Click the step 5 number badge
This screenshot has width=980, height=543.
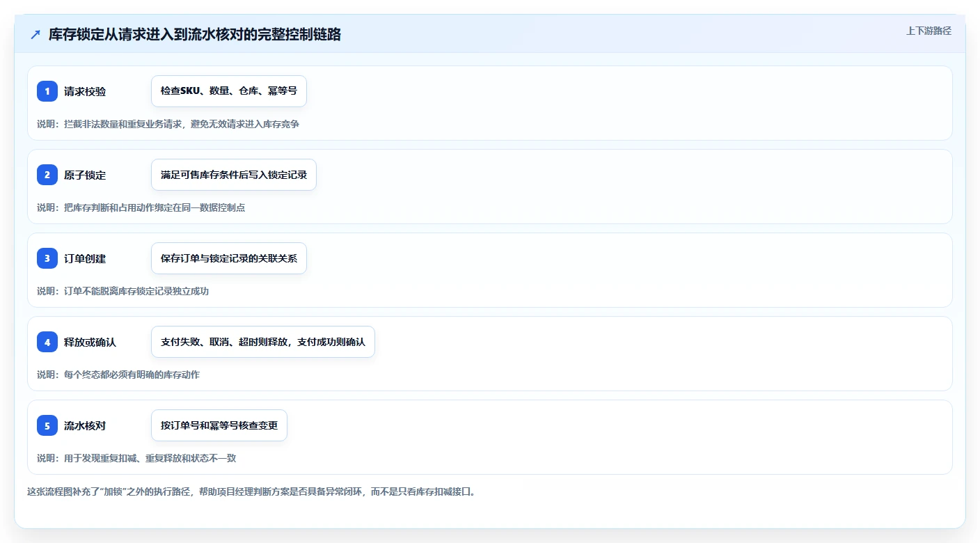(x=47, y=425)
